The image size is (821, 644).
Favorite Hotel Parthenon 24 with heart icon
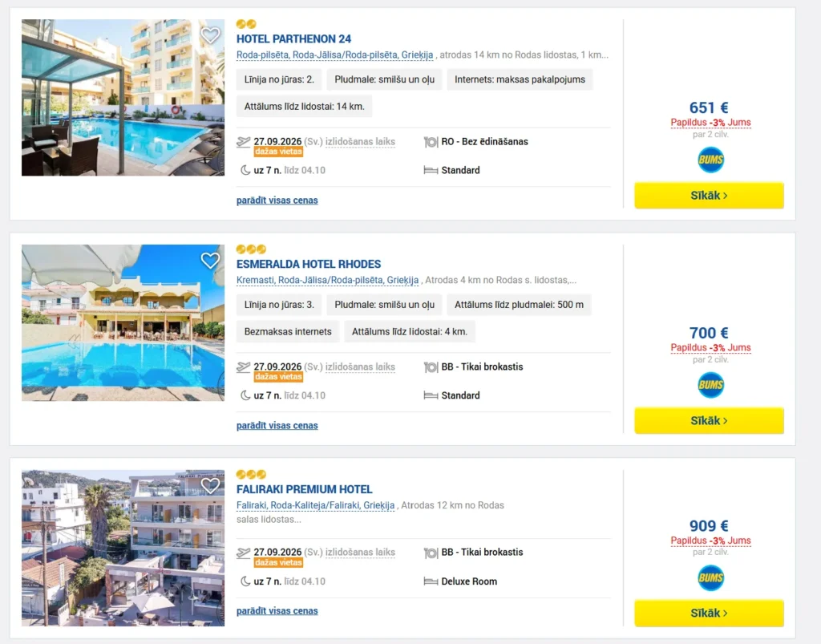click(210, 35)
